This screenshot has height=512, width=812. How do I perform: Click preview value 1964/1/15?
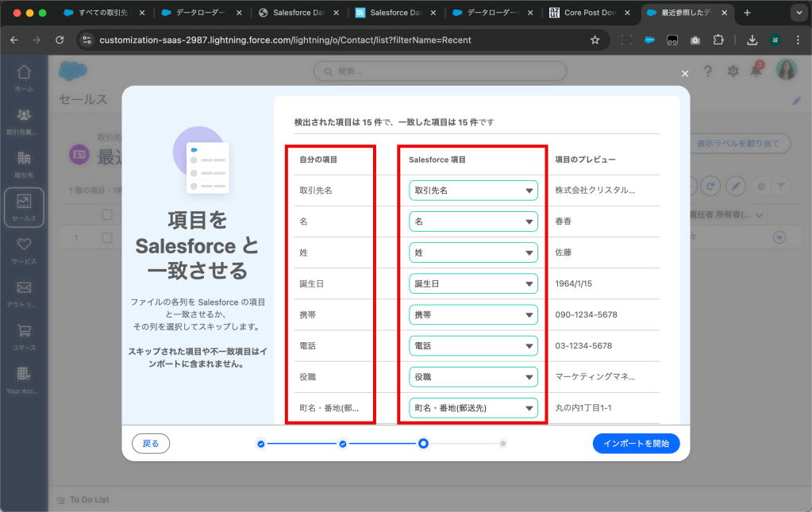point(573,283)
